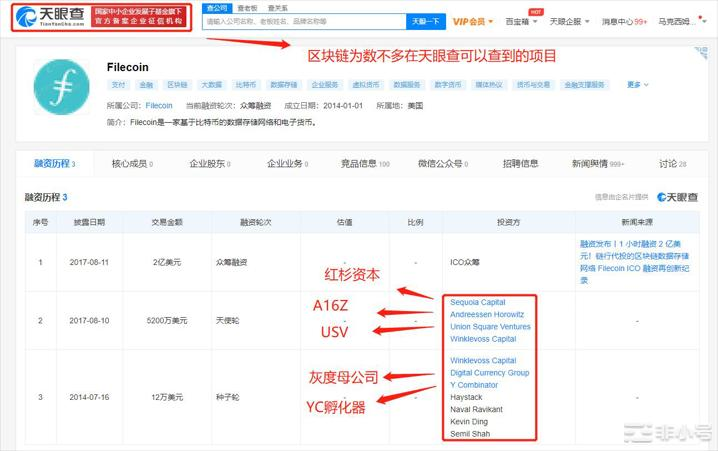Click the 金融 tag

(146, 85)
